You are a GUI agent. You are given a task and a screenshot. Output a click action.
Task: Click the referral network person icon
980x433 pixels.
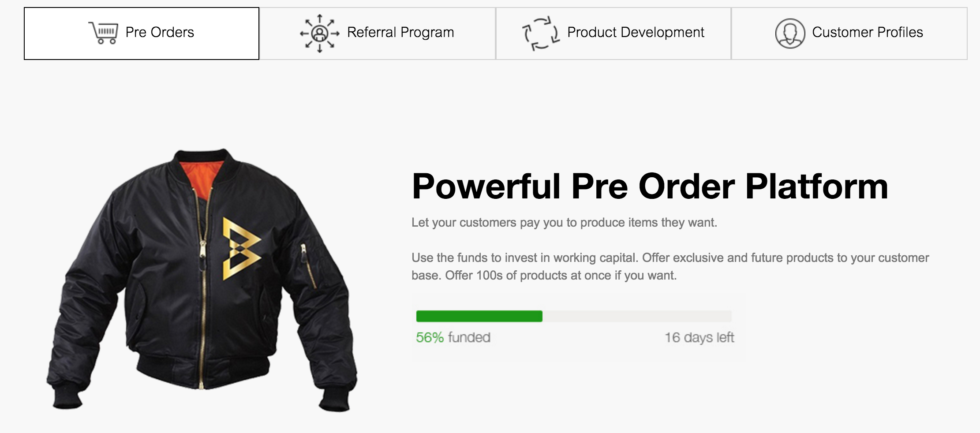(x=319, y=33)
